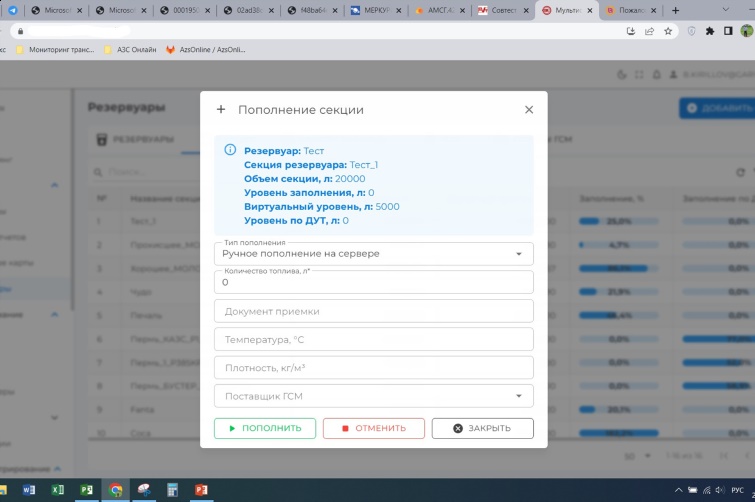
Task: Select the Плотность, кг/м³ field
Action: (x=374, y=368)
